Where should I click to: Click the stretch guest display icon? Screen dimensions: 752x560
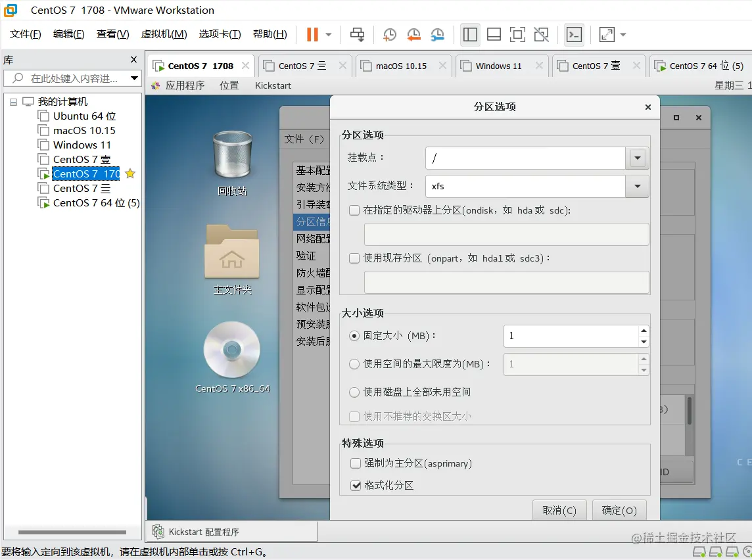(x=607, y=35)
